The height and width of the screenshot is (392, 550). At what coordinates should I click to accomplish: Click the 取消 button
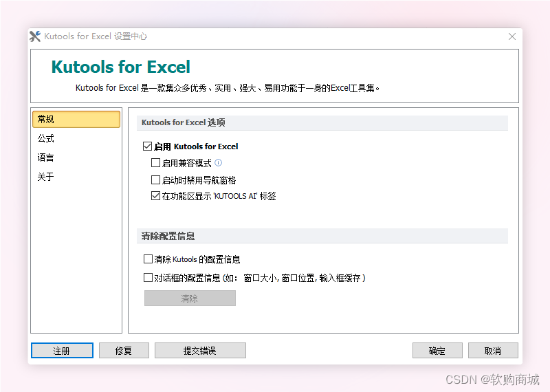493,351
